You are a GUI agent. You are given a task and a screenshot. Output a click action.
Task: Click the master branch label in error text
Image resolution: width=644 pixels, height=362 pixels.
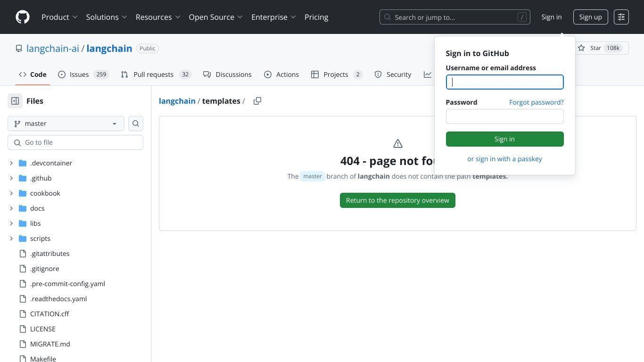tap(313, 176)
